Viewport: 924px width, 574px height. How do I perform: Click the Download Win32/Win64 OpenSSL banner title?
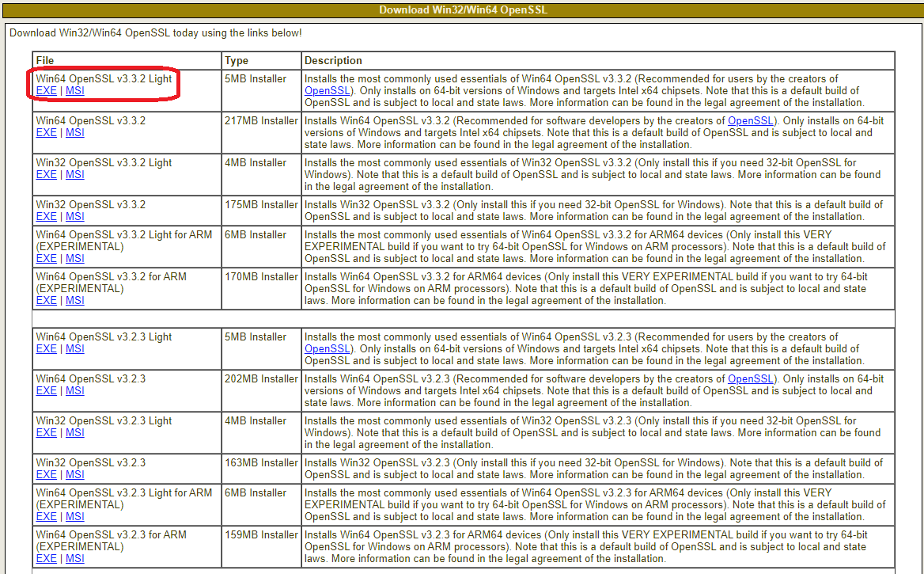463,10
